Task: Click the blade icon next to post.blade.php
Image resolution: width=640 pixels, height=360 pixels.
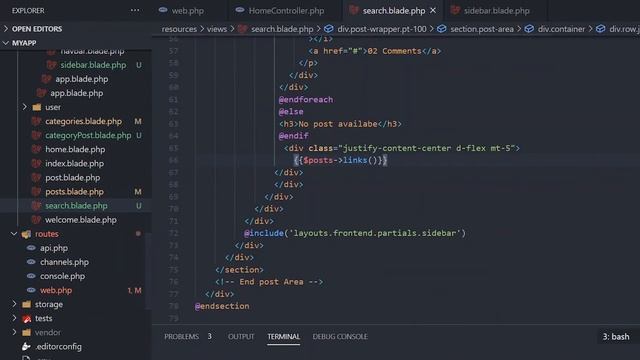Action: click(x=36, y=178)
